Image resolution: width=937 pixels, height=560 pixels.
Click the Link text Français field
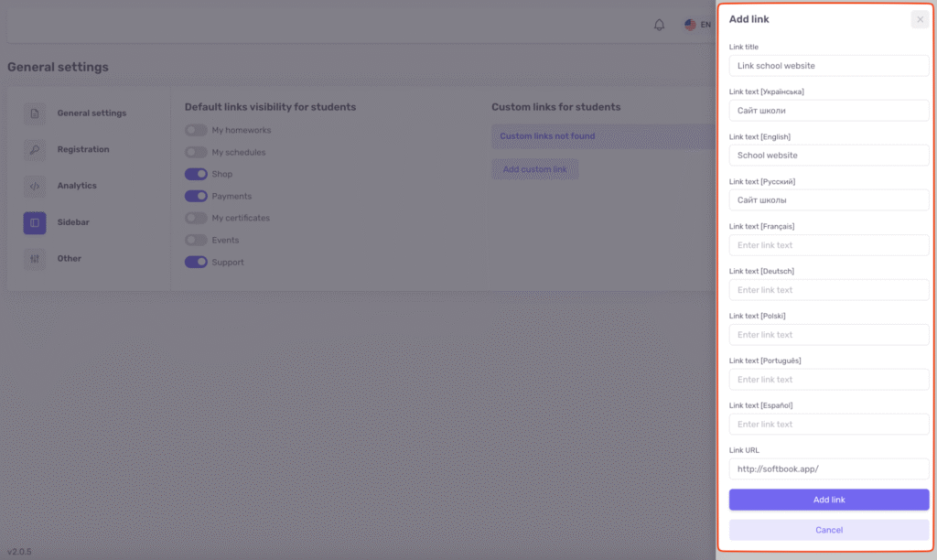(x=828, y=245)
